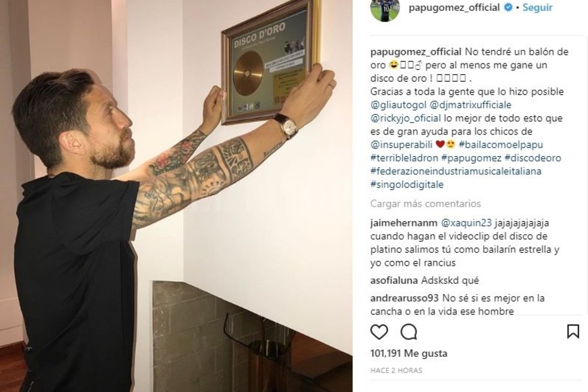Load more comments via Cargar más comentarios
This screenshot has height=392, width=588.
pyautogui.click(x=425, y=203)
